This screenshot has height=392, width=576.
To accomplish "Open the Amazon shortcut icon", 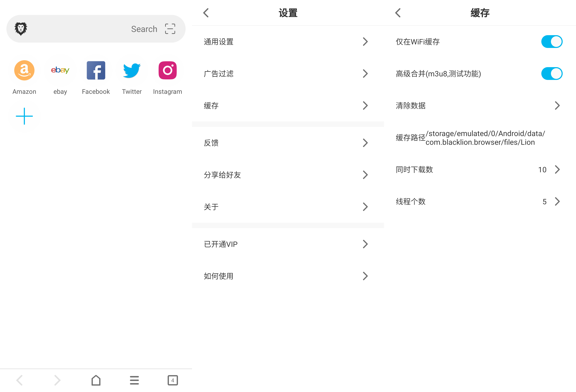I will tap(24, 70).
